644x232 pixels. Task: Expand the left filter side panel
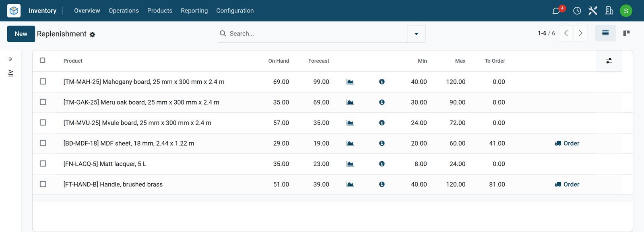click(10, 59)
